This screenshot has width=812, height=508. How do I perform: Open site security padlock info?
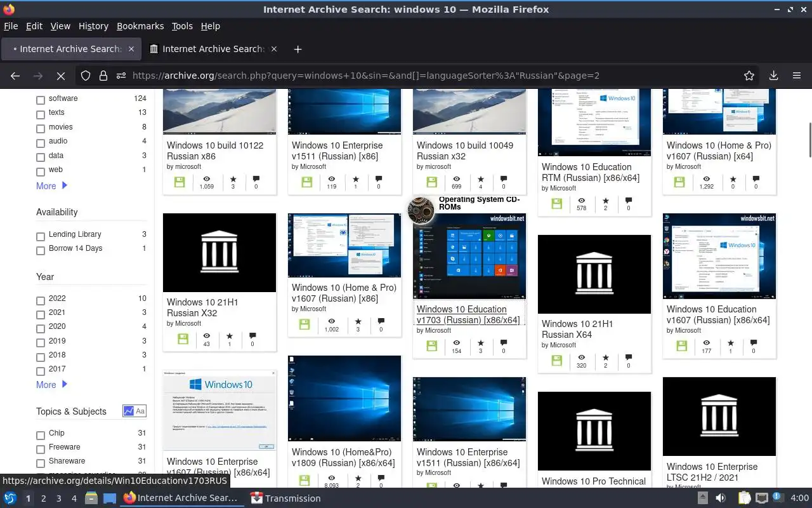point(103,76)
